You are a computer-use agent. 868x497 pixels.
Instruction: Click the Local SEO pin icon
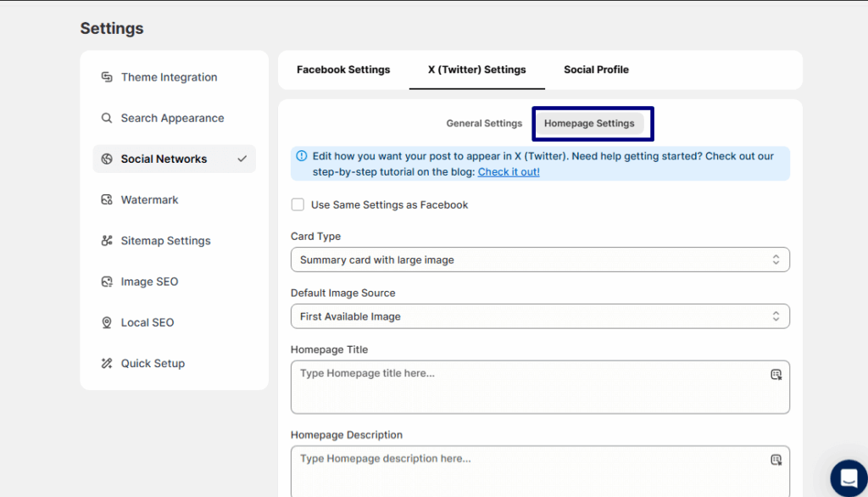107,322
